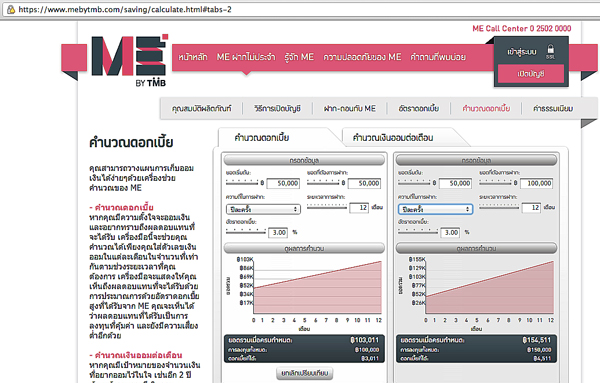This screenshot has width=600, height=383.
Task: Open the เข้าสู่ระบบ login link
Action: [522, 52]
